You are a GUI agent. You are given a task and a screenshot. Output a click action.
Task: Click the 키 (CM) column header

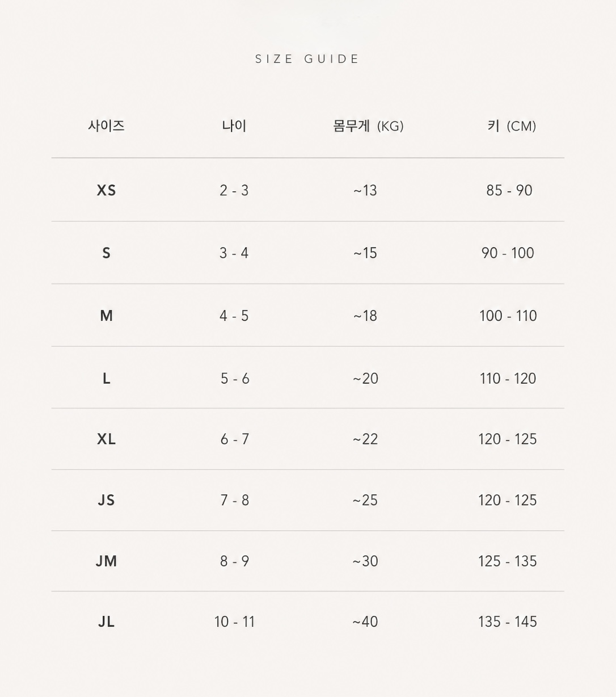(x=512, y=125)
